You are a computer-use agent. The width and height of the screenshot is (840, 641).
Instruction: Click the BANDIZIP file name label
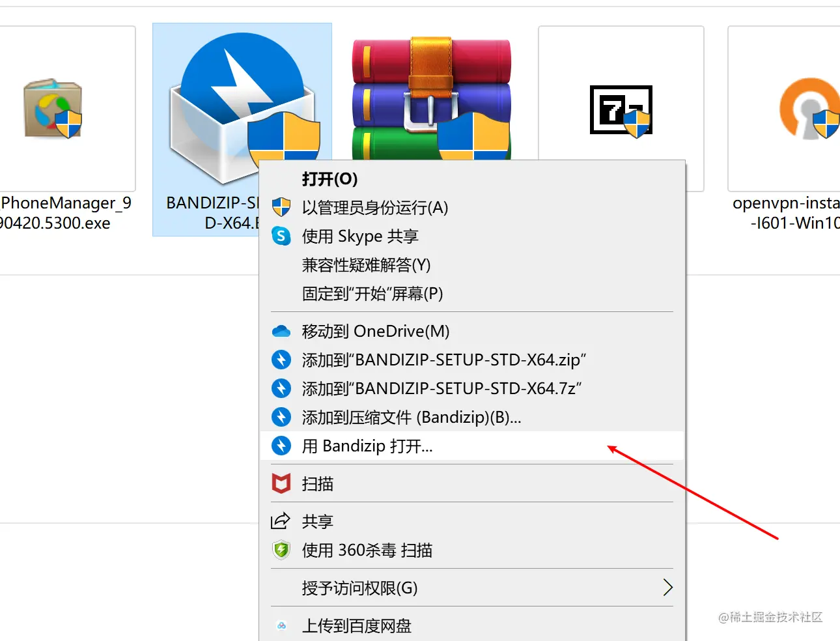212,213
